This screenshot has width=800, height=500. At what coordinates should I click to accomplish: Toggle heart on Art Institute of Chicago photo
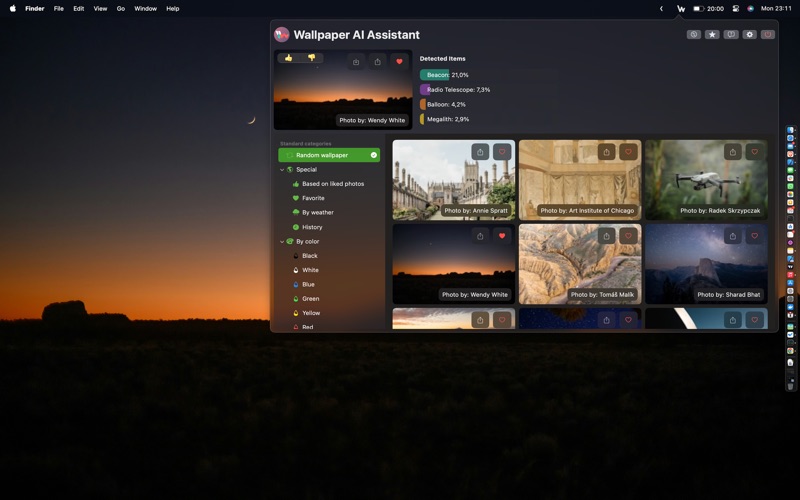click(628, 152)
